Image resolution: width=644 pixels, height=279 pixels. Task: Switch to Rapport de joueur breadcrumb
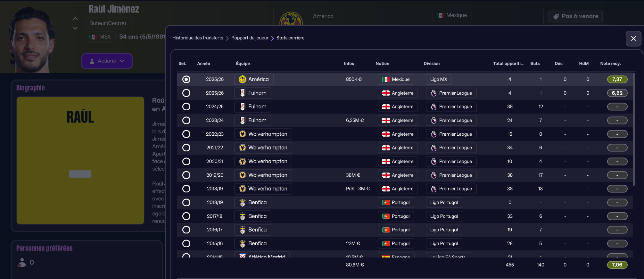pos(250,38)
